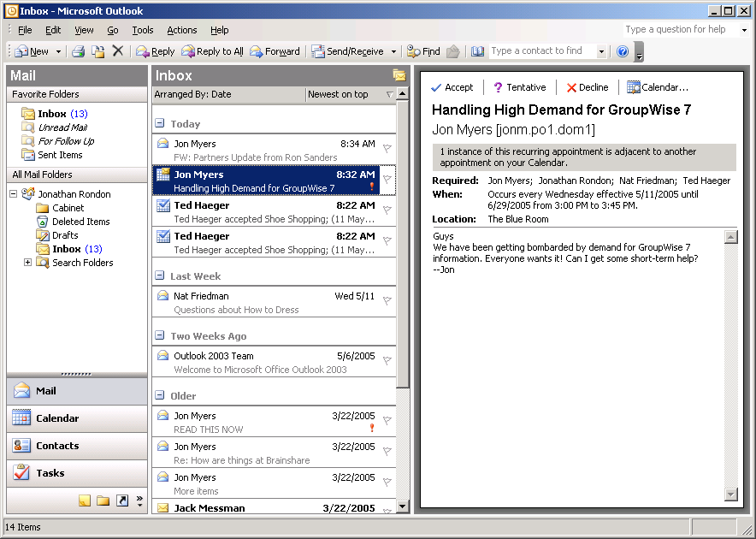
Task: Flag the Handling High Demand message
Action: pos(387,179)
